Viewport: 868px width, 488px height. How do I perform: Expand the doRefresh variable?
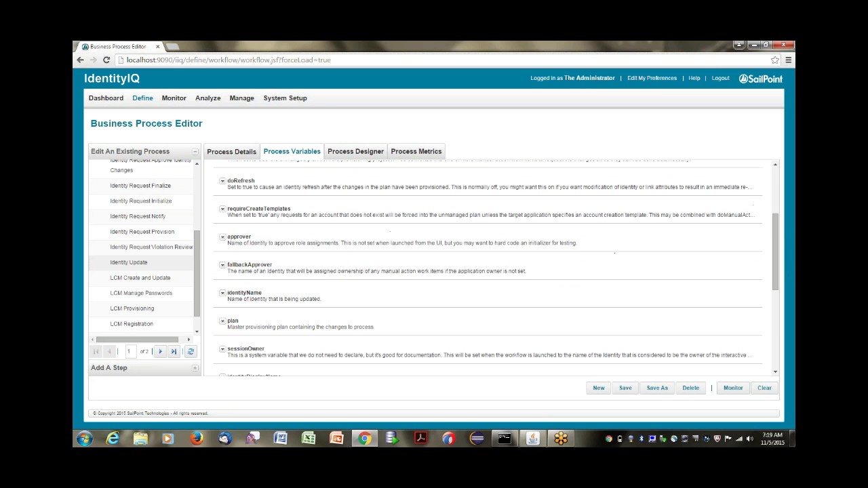coord(222,181)
